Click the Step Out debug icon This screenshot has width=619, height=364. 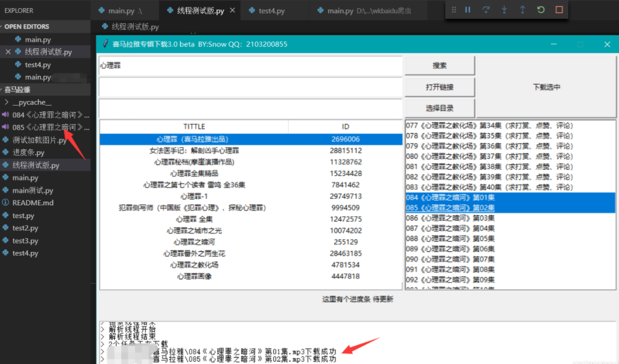pos(522,10)
